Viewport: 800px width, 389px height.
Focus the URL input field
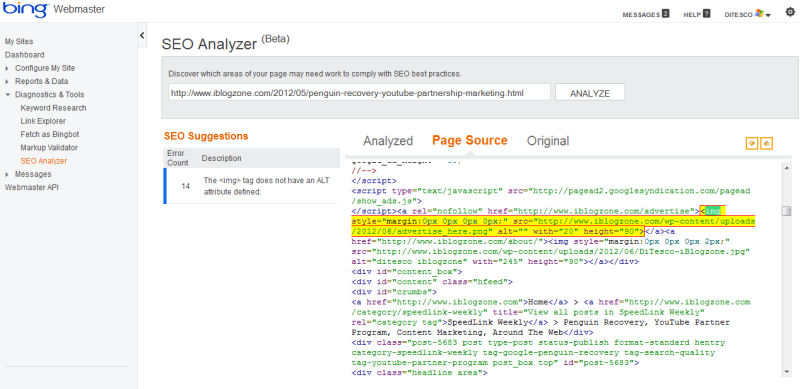click(359, 92)
